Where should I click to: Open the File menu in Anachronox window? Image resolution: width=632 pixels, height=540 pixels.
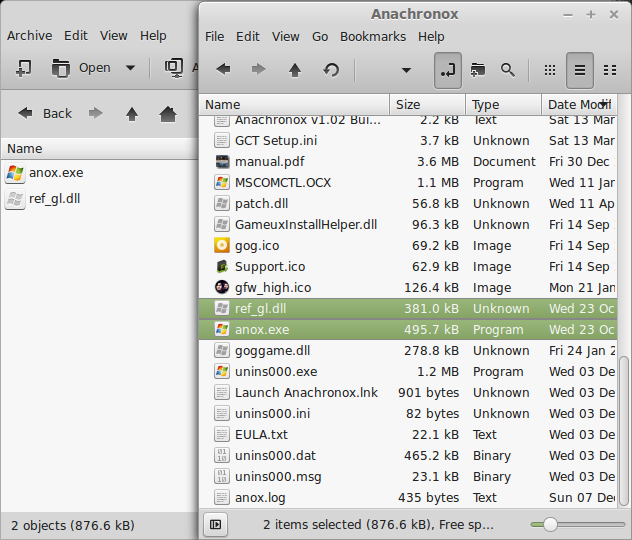214,37
